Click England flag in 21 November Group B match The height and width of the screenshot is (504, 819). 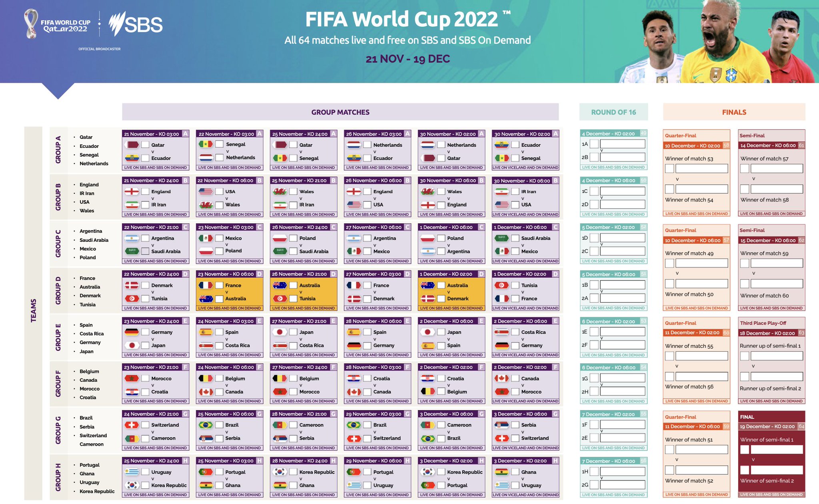pyautogui.click(x=132, y=191)
